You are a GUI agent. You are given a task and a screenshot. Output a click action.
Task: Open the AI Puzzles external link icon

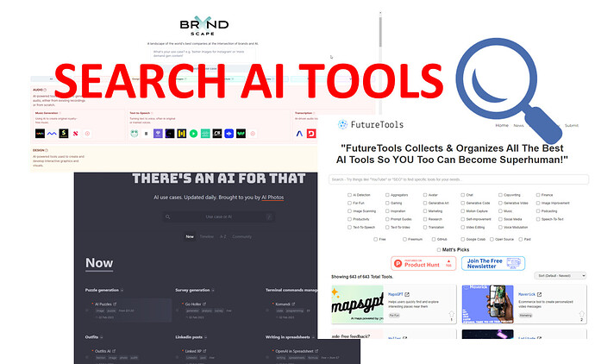(115, 304)
